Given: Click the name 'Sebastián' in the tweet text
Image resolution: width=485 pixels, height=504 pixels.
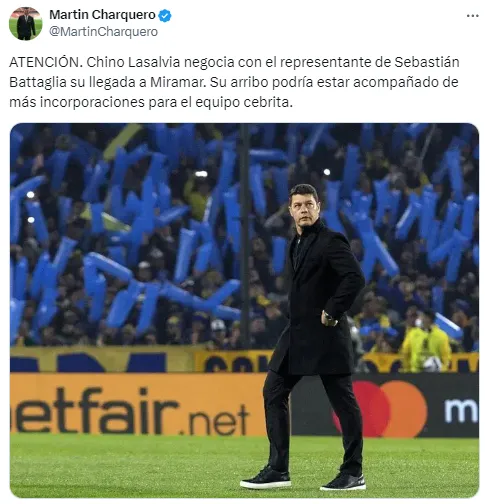Looking at the screenshot, I should point(427,62).
